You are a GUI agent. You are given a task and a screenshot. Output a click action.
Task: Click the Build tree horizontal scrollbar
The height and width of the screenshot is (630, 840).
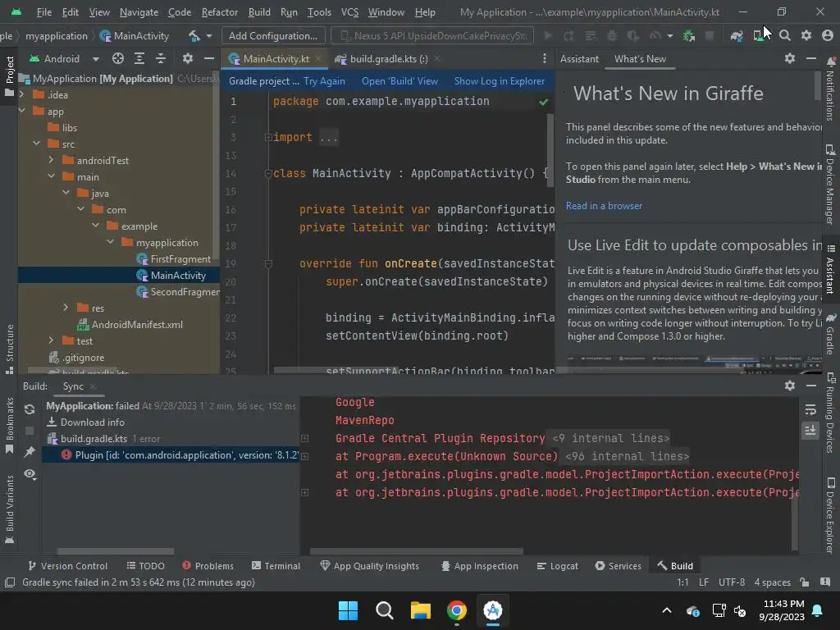[116, 551]
